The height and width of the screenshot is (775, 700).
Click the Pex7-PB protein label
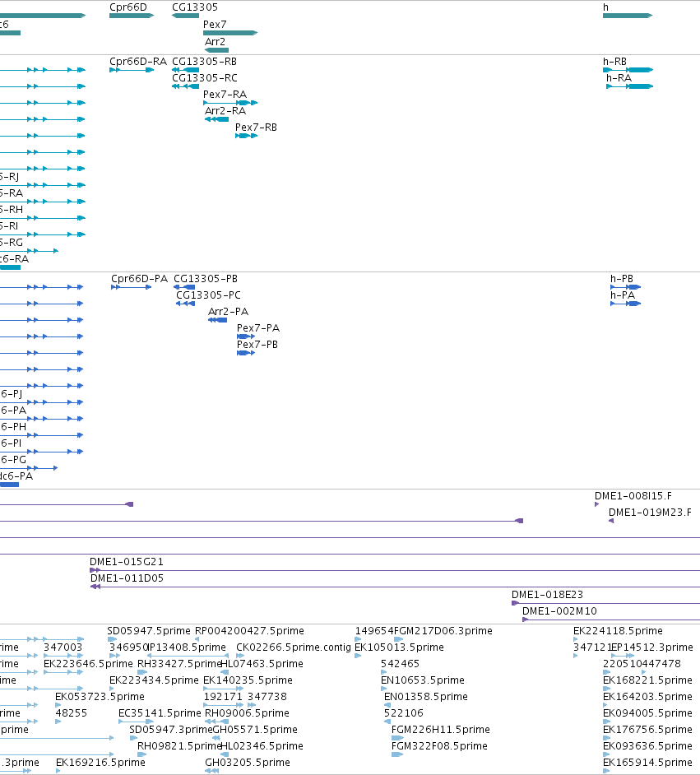click(x=257, y=344)
